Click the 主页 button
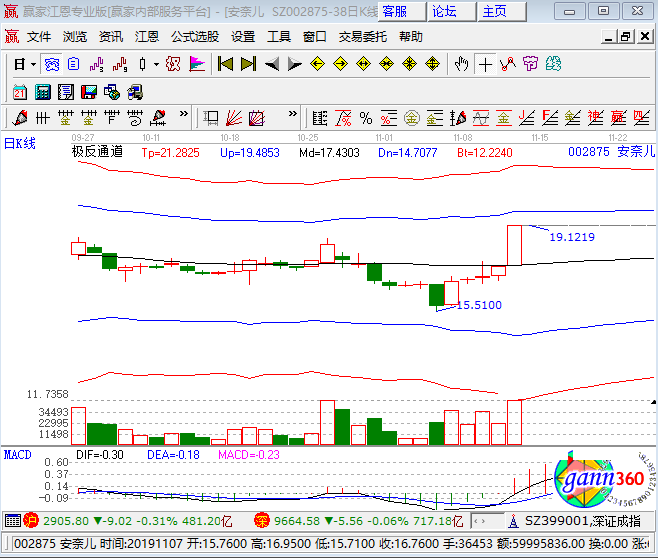658x558 pixels. tap(501, 11)
